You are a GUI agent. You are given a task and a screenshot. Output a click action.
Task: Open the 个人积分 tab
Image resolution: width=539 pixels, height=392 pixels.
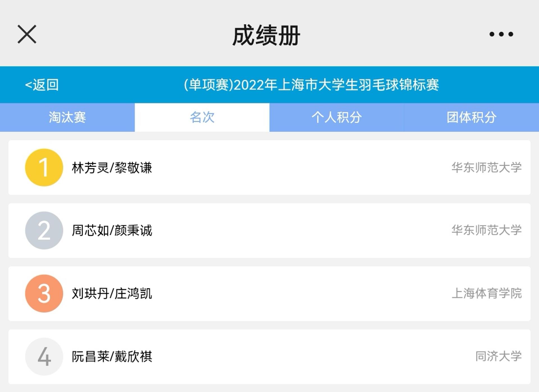(337, 117)
